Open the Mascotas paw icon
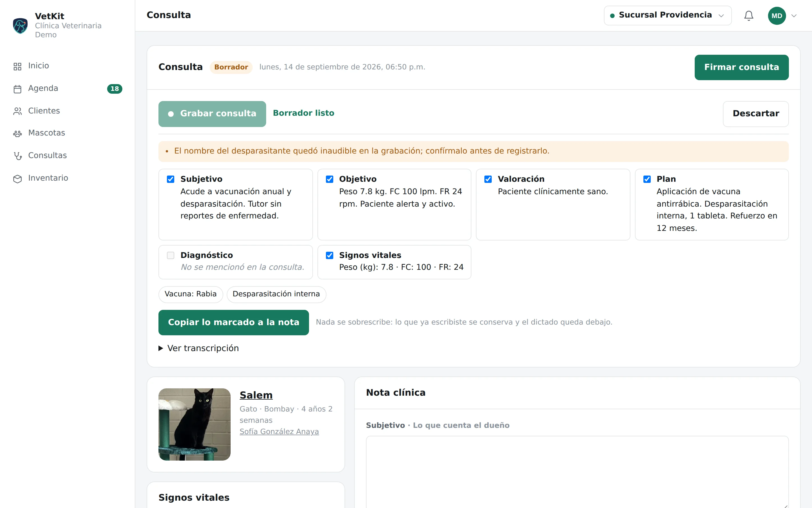Screen dimensions: 812x508 [x=17, y=133]
